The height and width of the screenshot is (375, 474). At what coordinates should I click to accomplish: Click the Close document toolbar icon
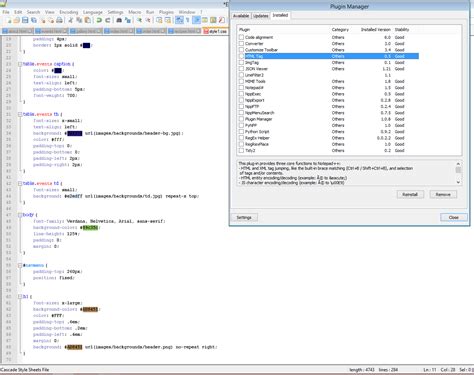pyautogui.click(x=43, y=20)
